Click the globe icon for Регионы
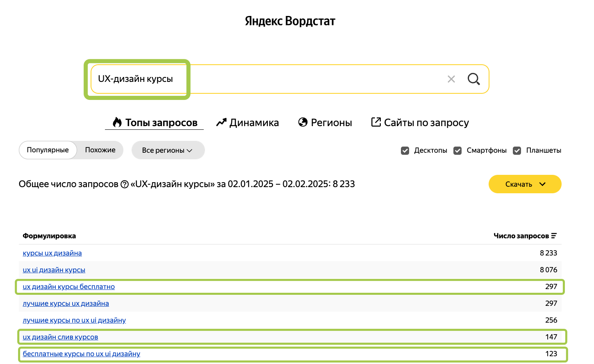The height and width of the screenshot is (364, 594). (303, 122)
